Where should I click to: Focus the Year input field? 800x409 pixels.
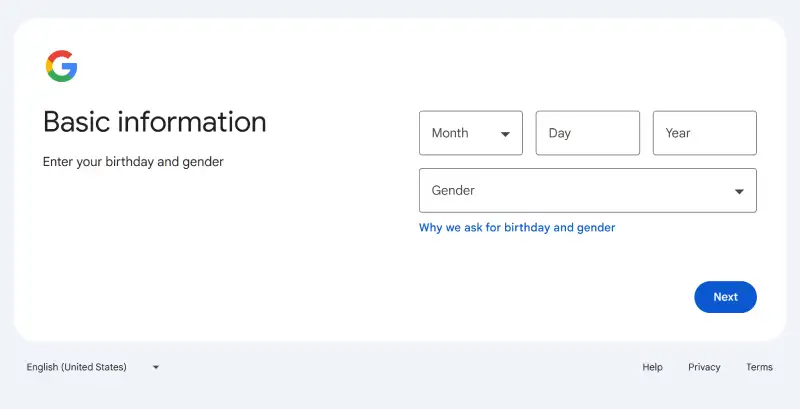(704, 133)
